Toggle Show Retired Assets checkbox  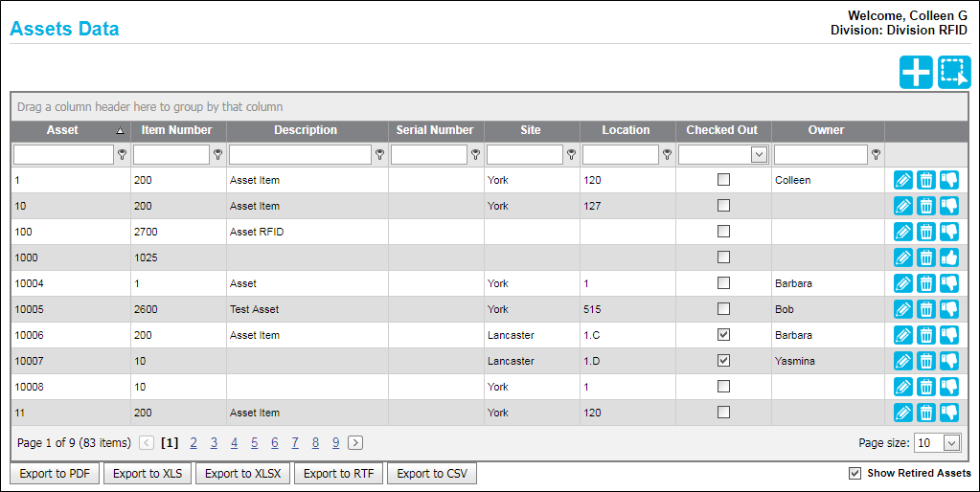[855, 473]
